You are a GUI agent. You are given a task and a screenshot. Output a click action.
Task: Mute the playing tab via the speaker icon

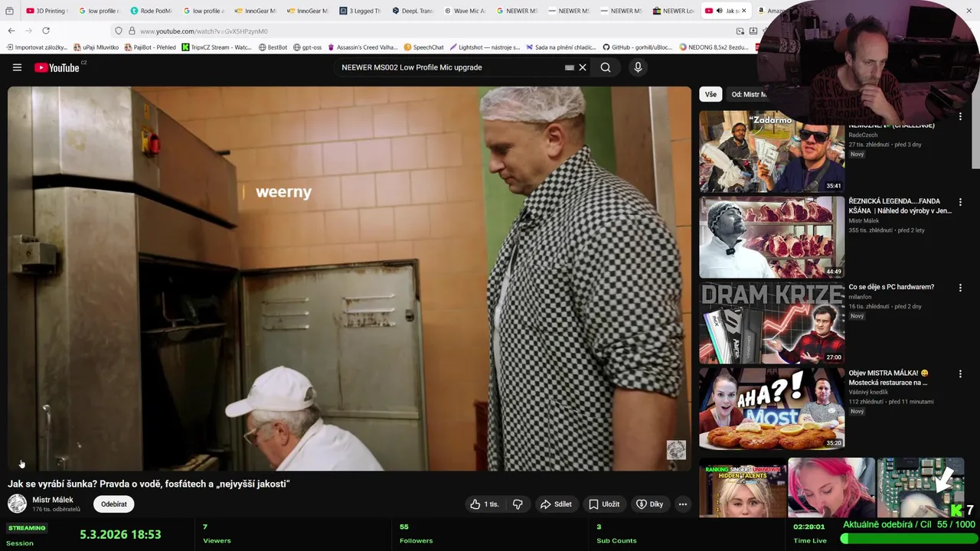[719, 11]
